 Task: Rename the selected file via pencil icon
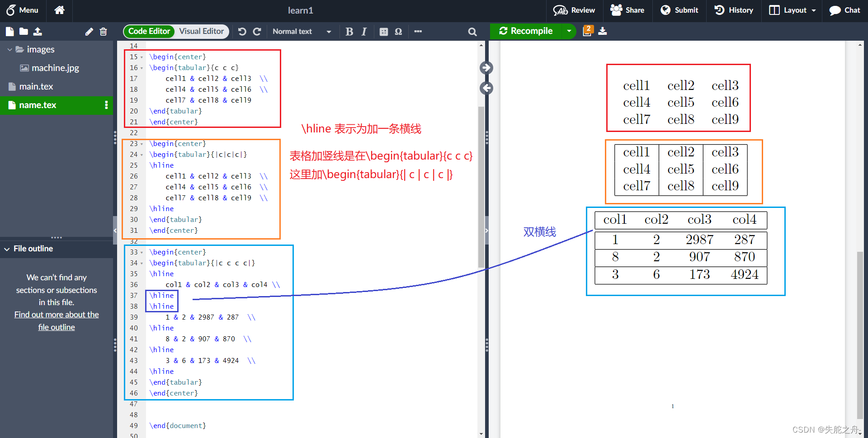coord(89,32)
